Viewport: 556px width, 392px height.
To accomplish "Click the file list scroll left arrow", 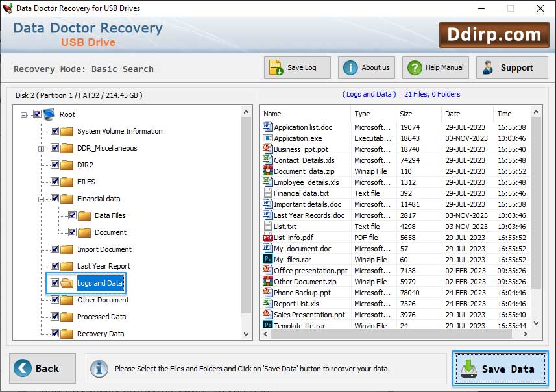I will 265,334.
